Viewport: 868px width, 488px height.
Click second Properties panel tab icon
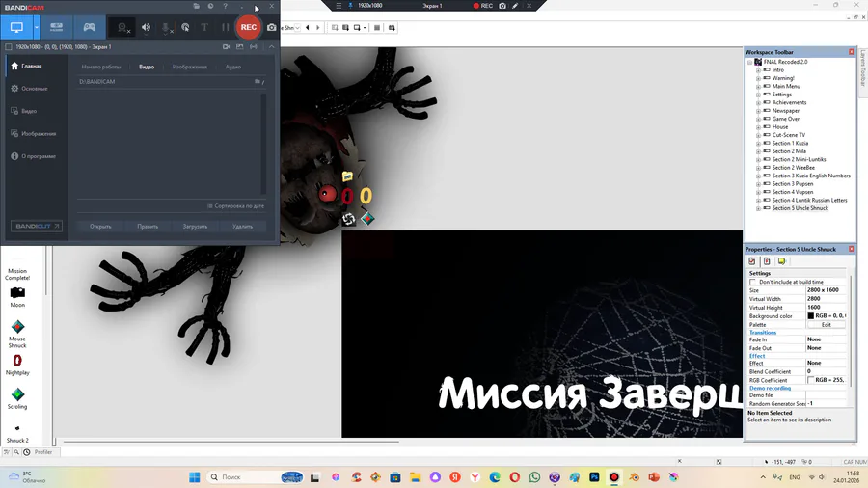[x=767, y=261]
